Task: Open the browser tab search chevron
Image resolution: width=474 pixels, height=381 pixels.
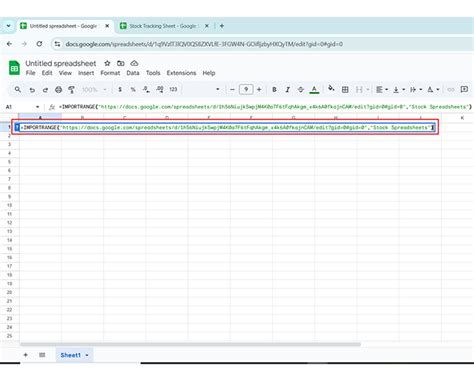Action: coord(8,26)
